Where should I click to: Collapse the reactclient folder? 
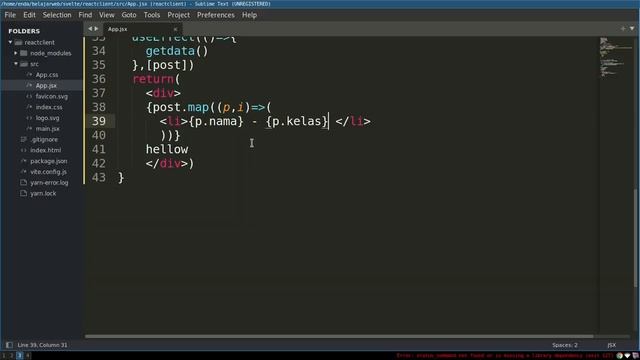coord(10,42)
